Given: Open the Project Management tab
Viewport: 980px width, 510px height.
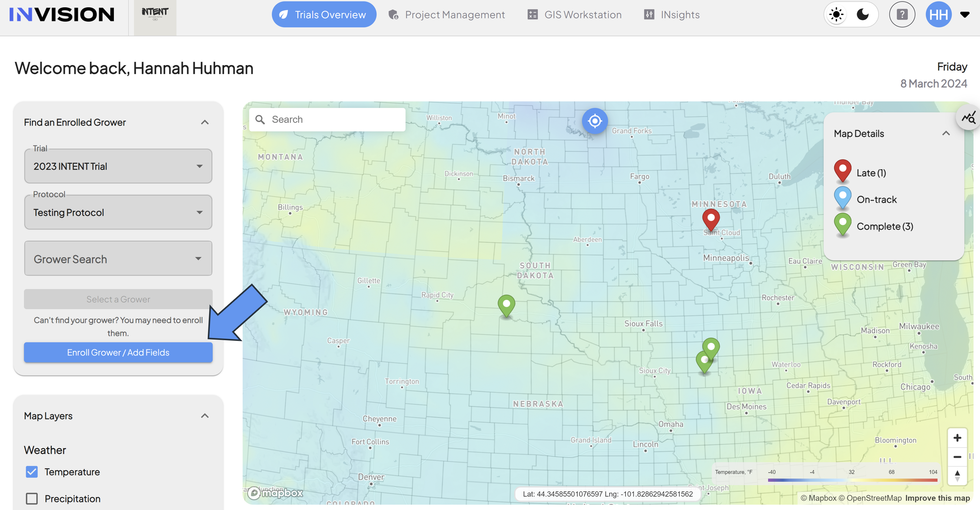Looking at the screenshot, I should (446, 14).
